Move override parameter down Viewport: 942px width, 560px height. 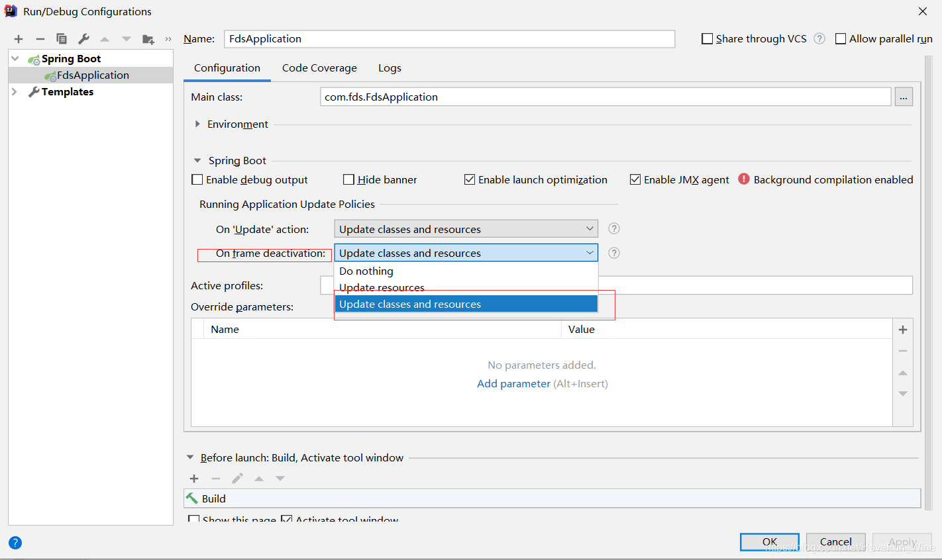pyautogui.click(x=903, y=394)
